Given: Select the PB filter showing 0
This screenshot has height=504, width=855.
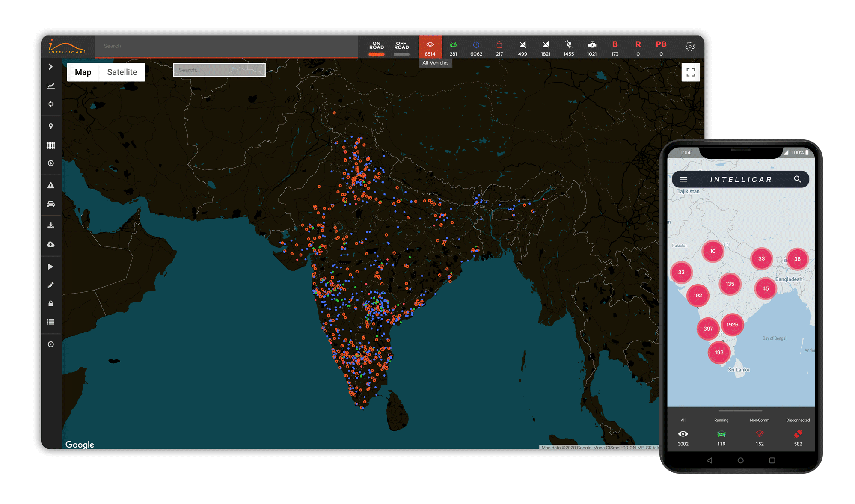Looking at the screenshot, I should 661,48.
